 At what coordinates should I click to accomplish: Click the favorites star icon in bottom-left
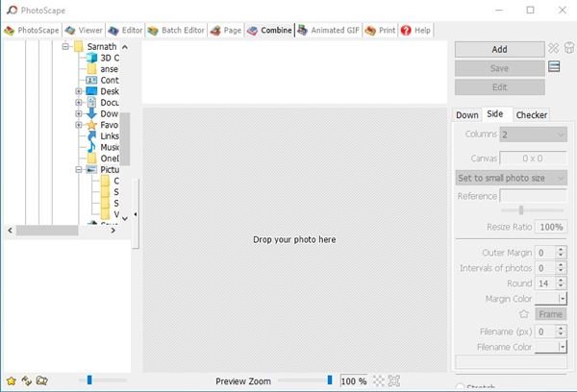coord(11,381)
